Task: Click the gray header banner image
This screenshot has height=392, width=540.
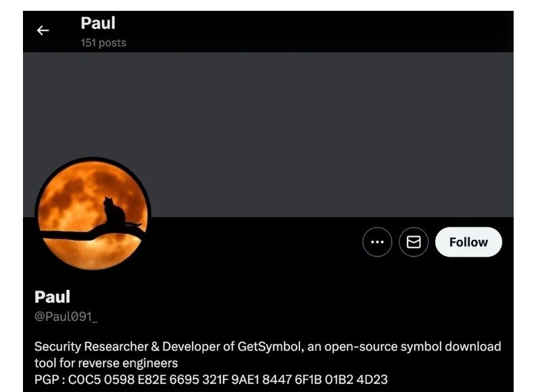Action: 268,134
